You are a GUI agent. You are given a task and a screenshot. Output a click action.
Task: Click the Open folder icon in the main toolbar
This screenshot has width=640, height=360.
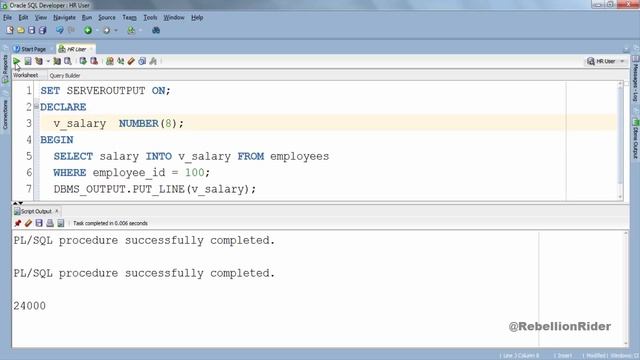(x=21, y=30)
